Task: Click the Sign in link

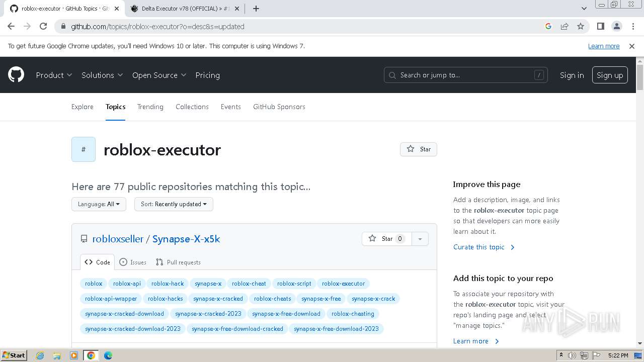Action: [572, 75]
